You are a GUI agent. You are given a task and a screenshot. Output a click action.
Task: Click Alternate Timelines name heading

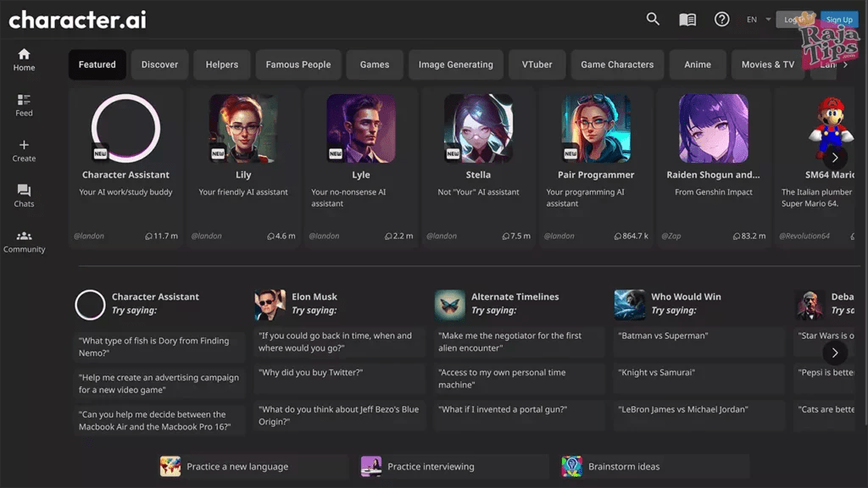click(x=515, y=297)
